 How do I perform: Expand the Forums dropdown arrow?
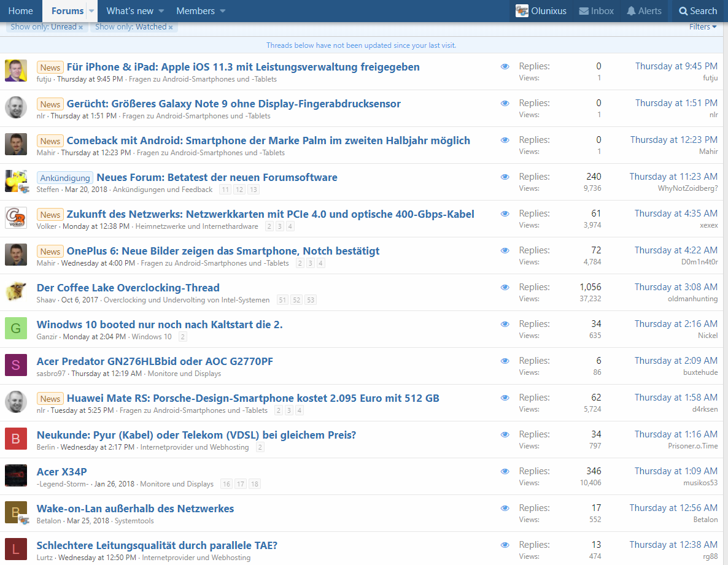coord(91,11)
